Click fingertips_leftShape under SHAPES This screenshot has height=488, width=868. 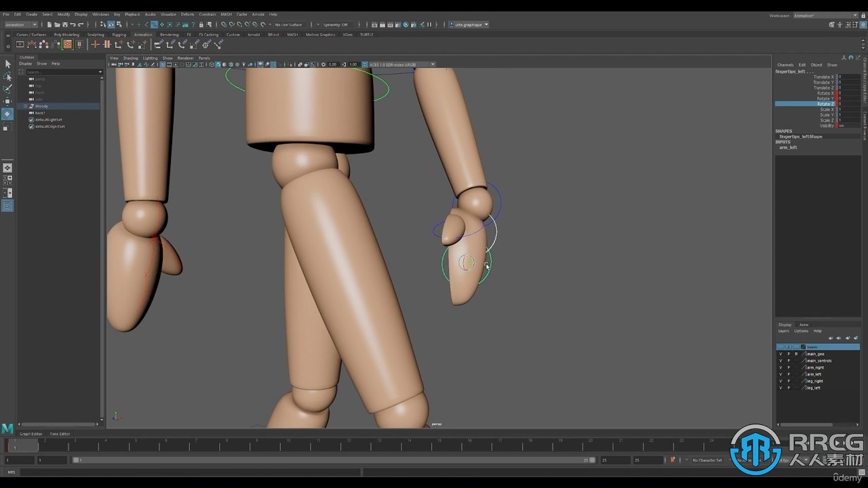[x=800, y=136]
